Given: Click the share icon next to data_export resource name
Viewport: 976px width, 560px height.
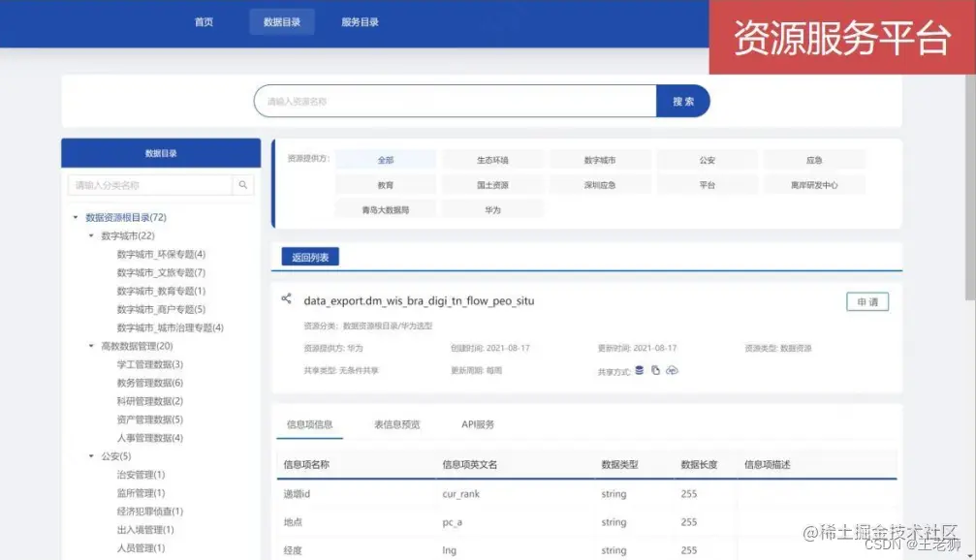Looking at the screenshot, I should point(286,298).
